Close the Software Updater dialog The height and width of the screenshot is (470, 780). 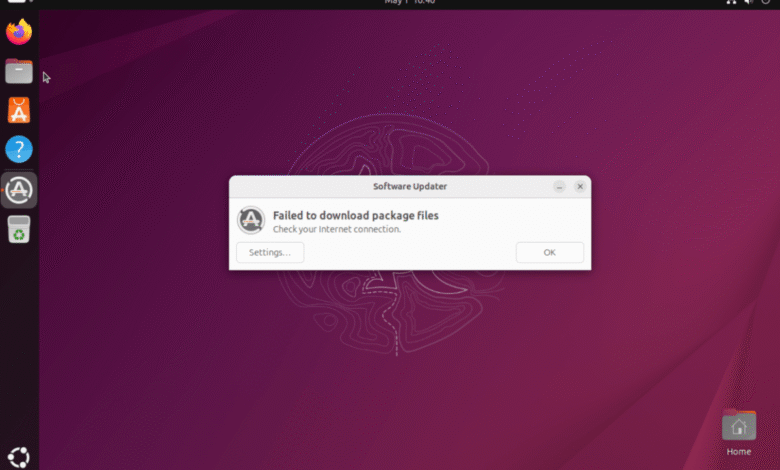tap(580, 187)
